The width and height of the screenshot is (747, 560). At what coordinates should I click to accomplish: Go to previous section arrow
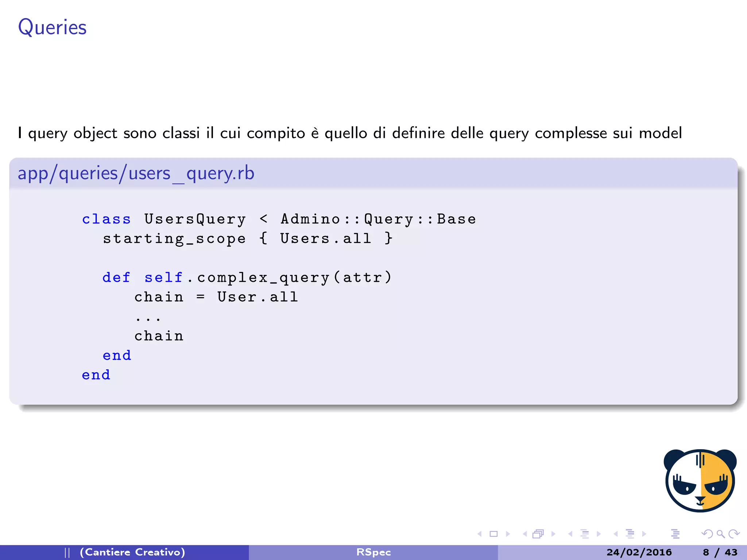point(616,534)
